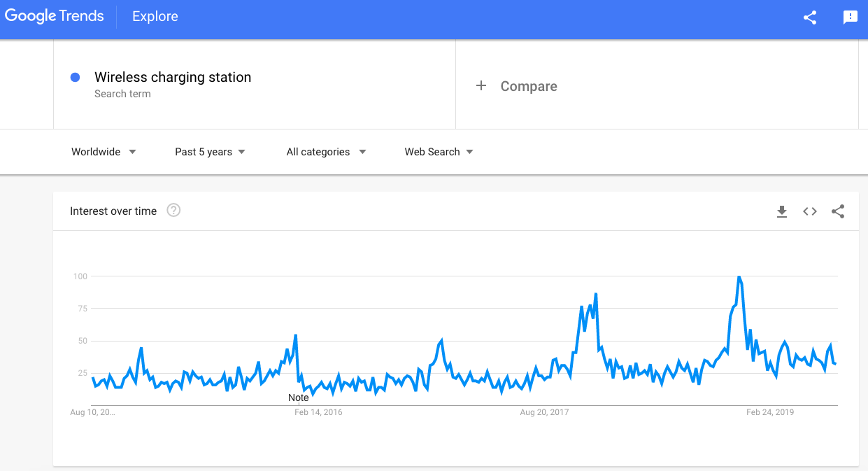The image size is (868, 471).
Task: Click the plus icon beside Compare
Action: 481,85
